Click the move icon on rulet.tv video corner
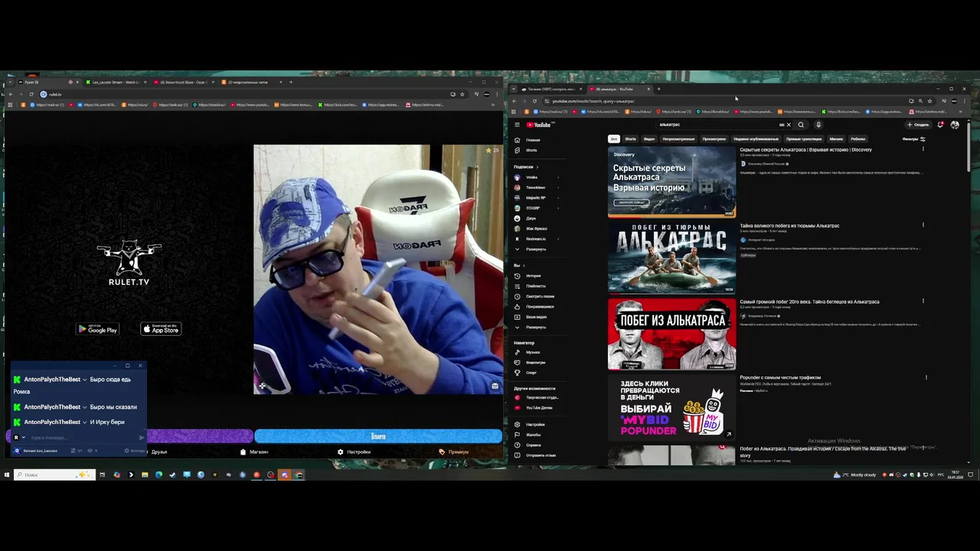 click(x=262, y=386)
